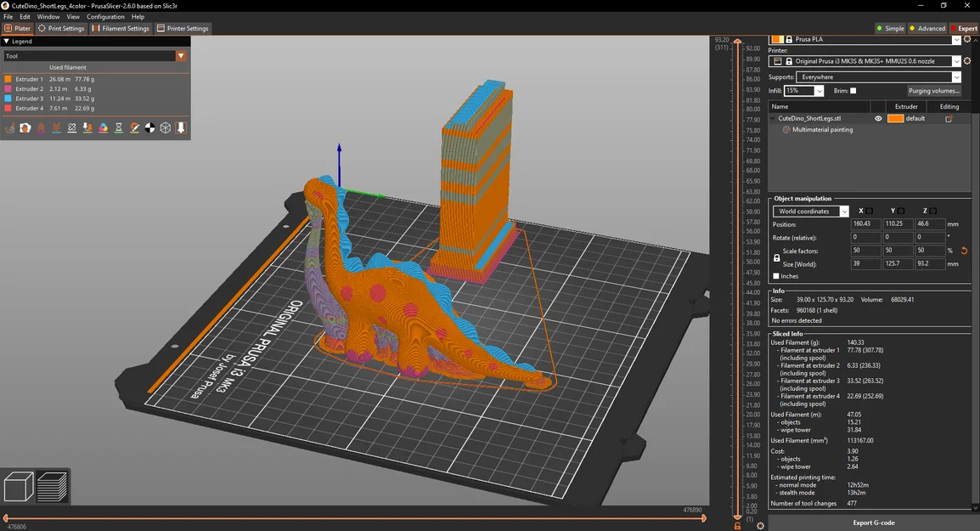Open the Configuration menu
This screenshot has height=531, width=980.
(105, 17)
